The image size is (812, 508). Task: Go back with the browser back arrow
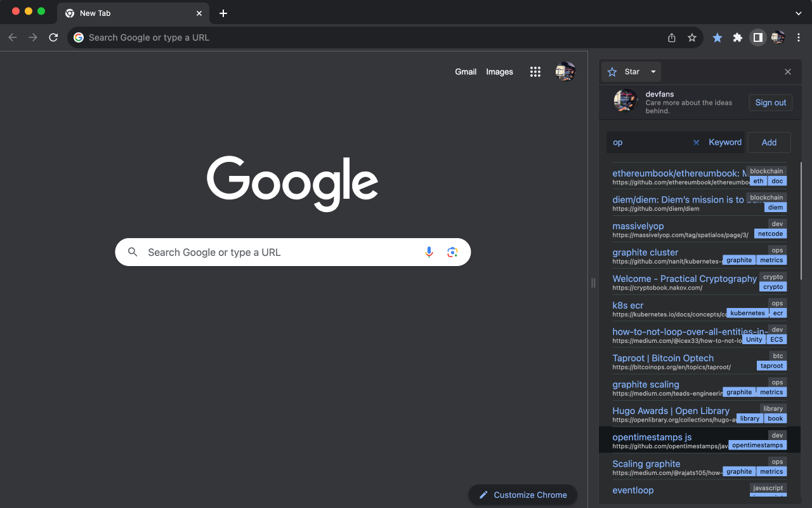click(13, 37)
